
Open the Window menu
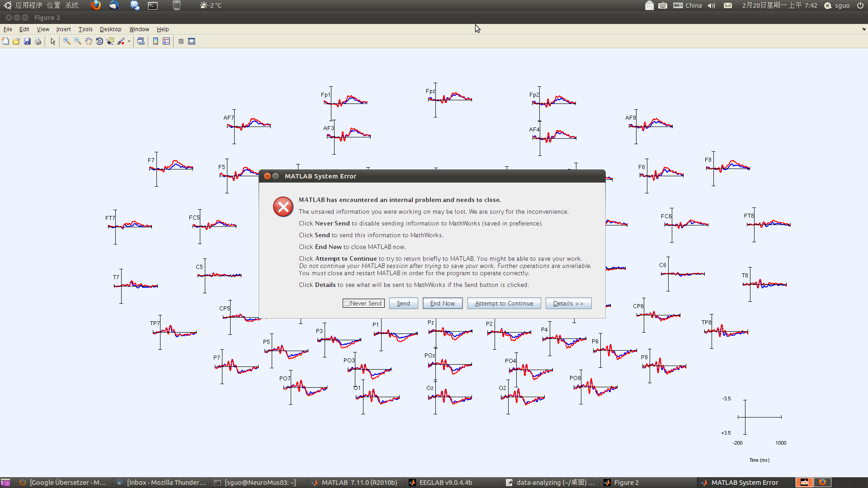coord(139,29)
